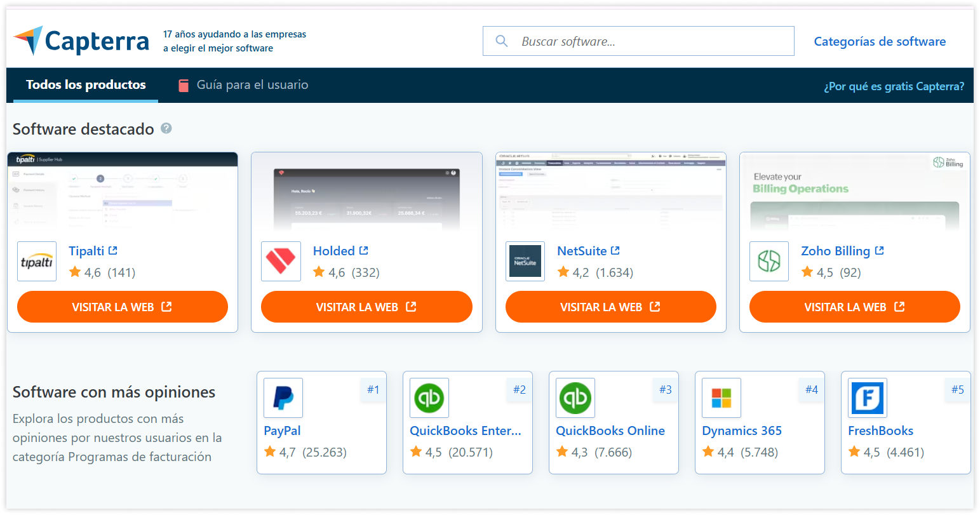Click the Tipalti logo icon
980x515 pixels.
(x=37, y=261)
